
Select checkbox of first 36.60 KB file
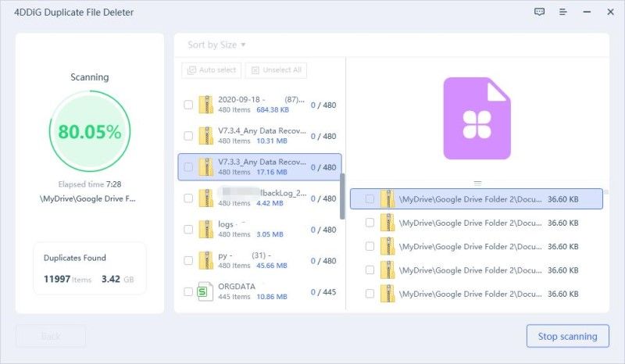click(x=370, y=199)
